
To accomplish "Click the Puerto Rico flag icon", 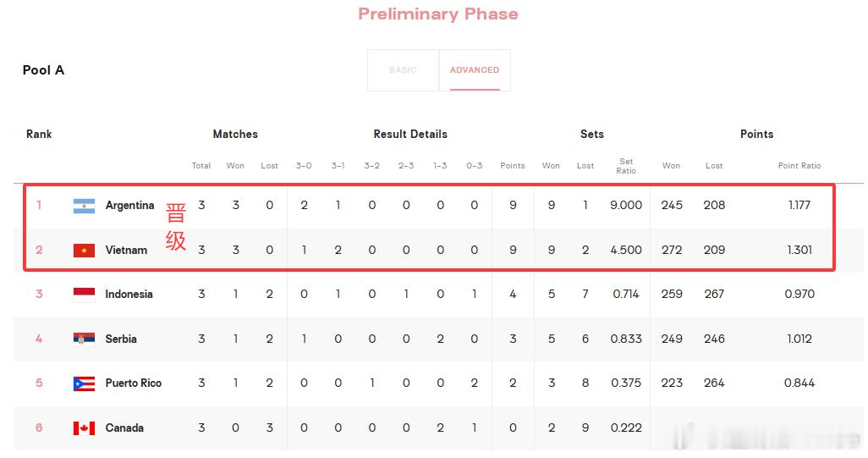I will pyautogui.click(x=84, y=384).
